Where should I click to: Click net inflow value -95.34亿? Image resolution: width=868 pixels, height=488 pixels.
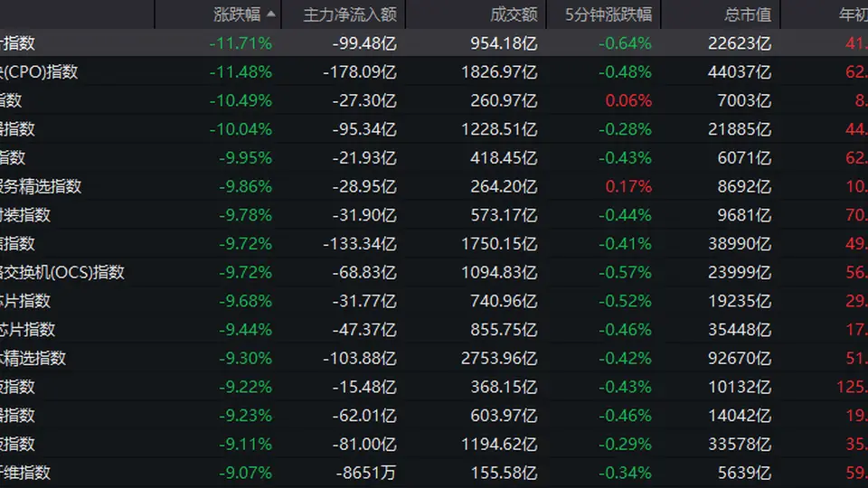point(364,129)
